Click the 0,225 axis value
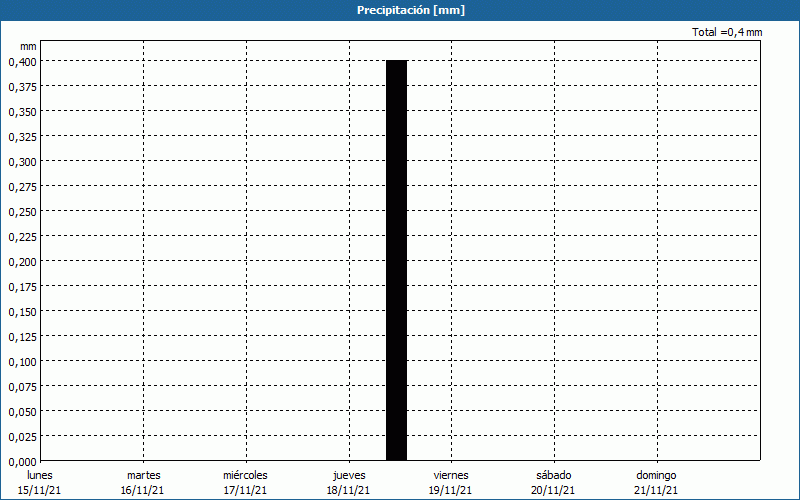The width and height of the screenshot is (800, 500). pos(22,237)
